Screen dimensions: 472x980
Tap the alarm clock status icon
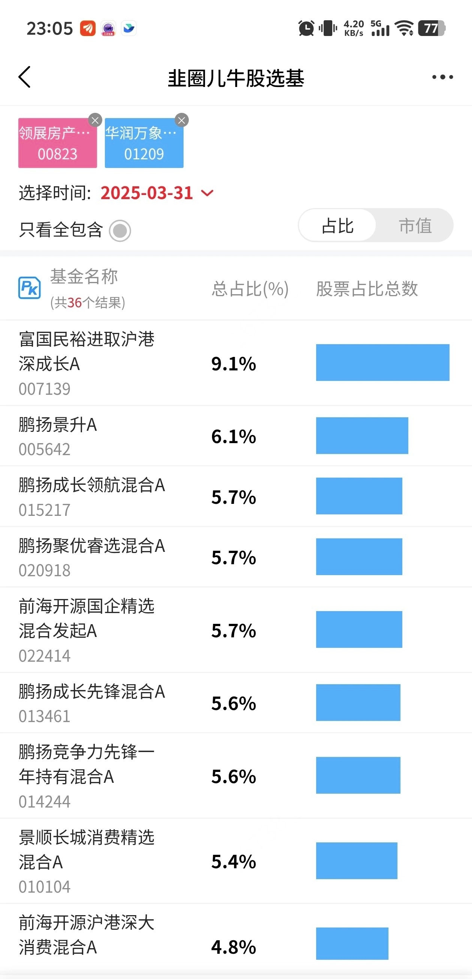306,28
